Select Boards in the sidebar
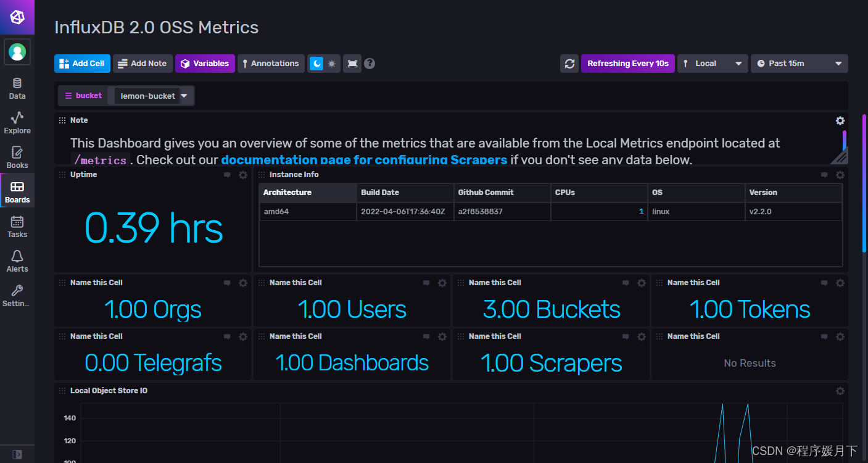The width and height of the screenshot is (868, 463). tap(17, 193)
